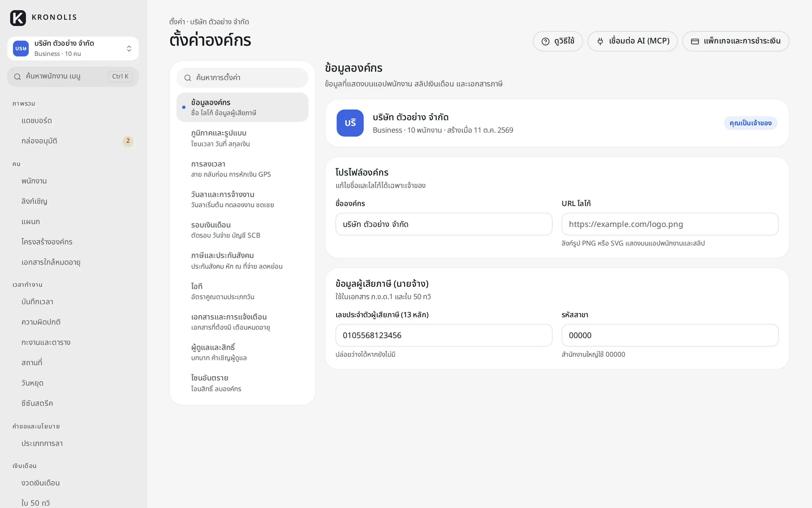
Task: Open โซนอันตราย settings section
Action: 242,383
